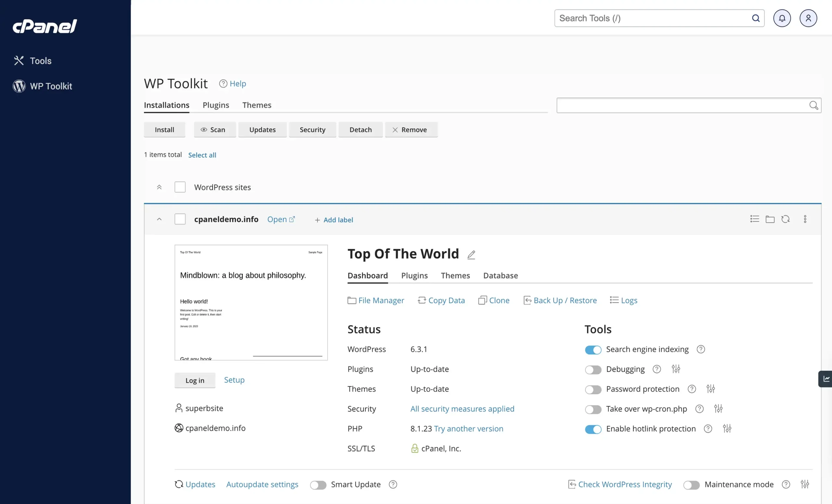
Task: Click the list view icon in site row
Action: [x=754, y=219]
